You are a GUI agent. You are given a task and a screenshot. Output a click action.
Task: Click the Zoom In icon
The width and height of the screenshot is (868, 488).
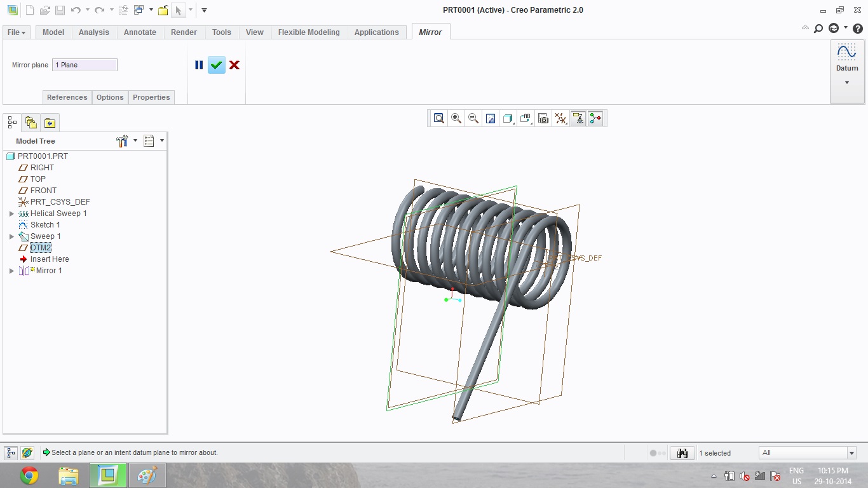[x=456, y=118]
